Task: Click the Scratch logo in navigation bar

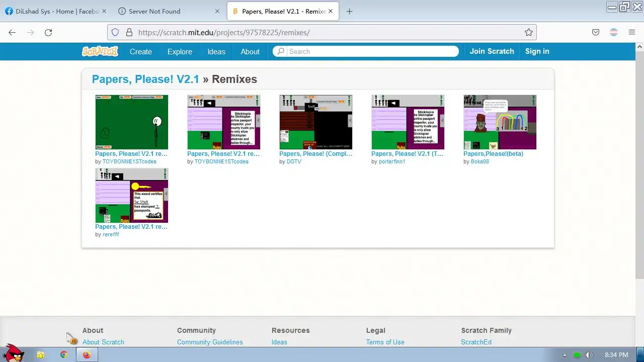Action: tap(100, 51)
